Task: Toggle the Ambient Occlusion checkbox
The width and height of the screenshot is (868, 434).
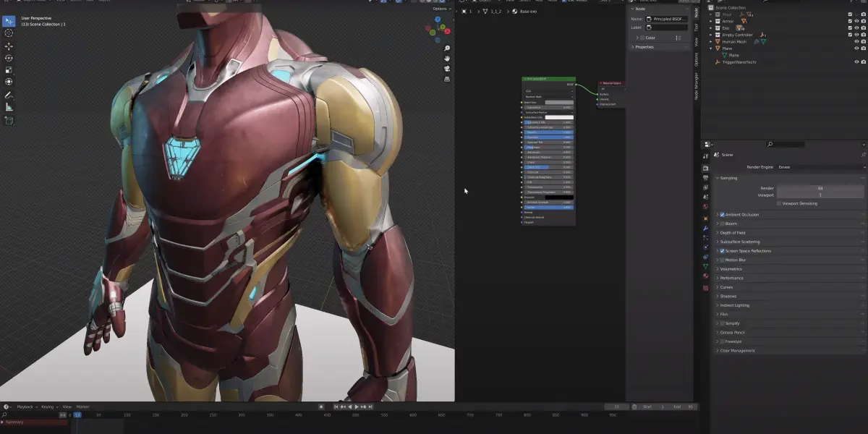Action: 723,215
